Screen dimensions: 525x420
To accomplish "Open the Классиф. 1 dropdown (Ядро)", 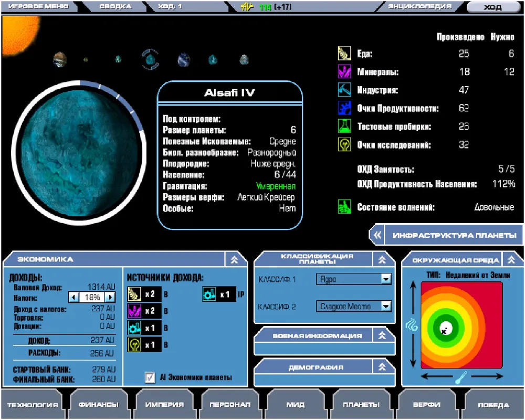I will coord(386,279).
